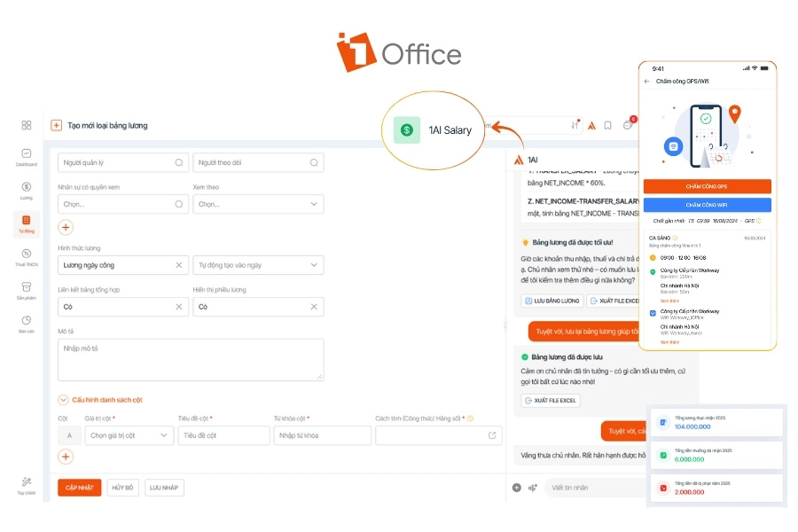Clear Hiển thị phiếu lương value Có

(x=314, y=307)
